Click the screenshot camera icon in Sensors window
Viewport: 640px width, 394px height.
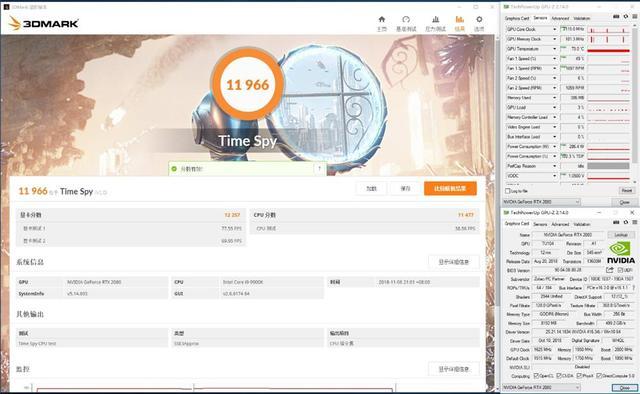pyautogui.click(x=616, y=17)
